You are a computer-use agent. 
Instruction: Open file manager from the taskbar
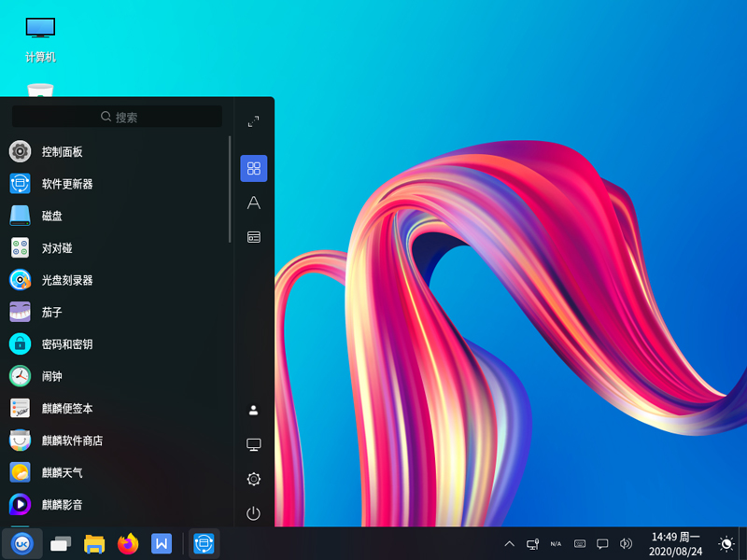pyautogui.click(x=94, y=543)
